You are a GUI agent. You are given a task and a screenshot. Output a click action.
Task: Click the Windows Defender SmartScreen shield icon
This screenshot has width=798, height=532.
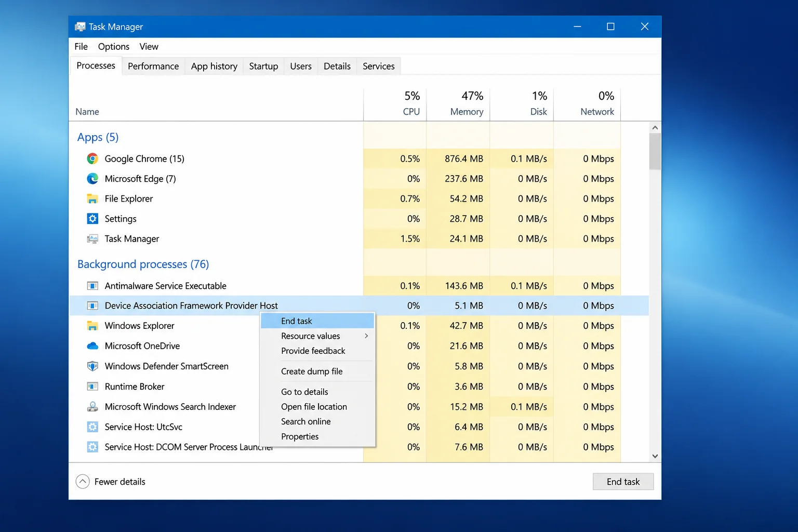point(92,366)
